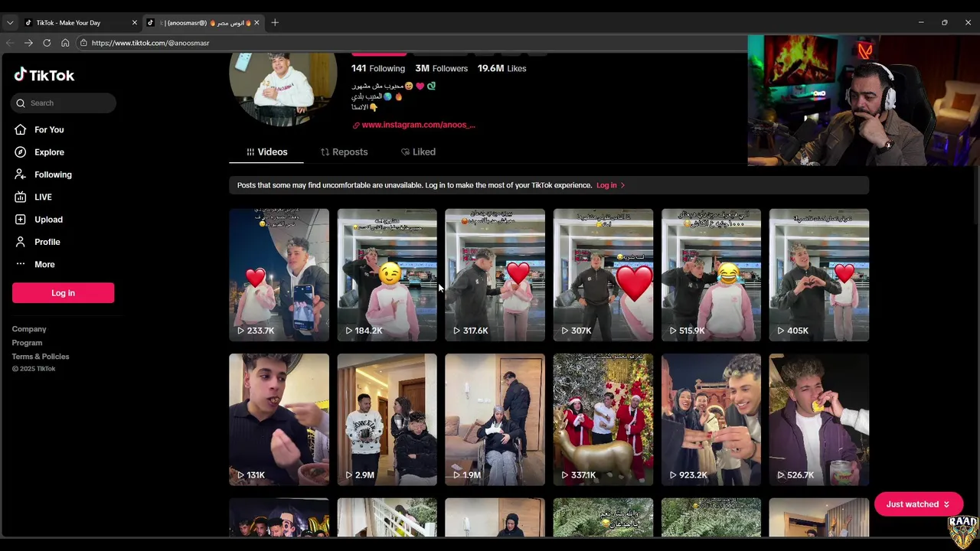Open the video with 233.7K views
Image resolution: width=980 pixels, height=551 pixels.
click(x=279, y=275)
